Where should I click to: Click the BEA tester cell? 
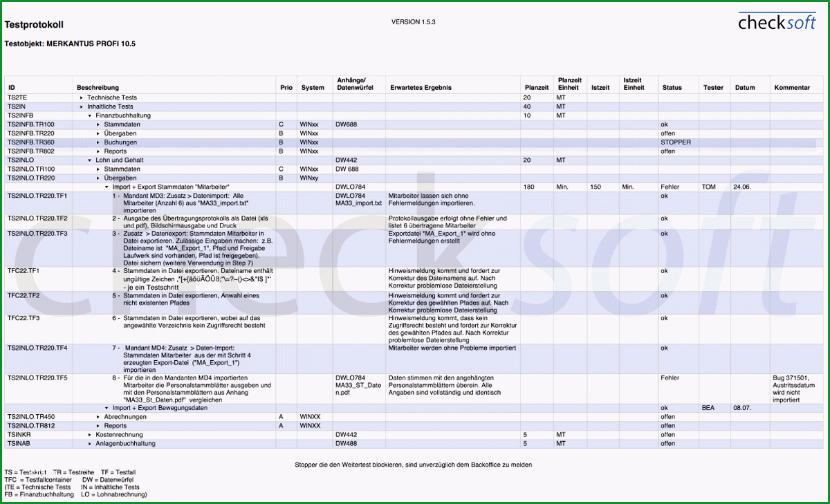pos(708,408)
